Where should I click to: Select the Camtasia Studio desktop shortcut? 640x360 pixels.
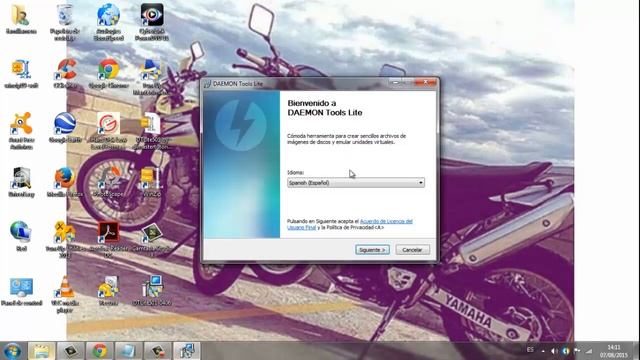152,239
